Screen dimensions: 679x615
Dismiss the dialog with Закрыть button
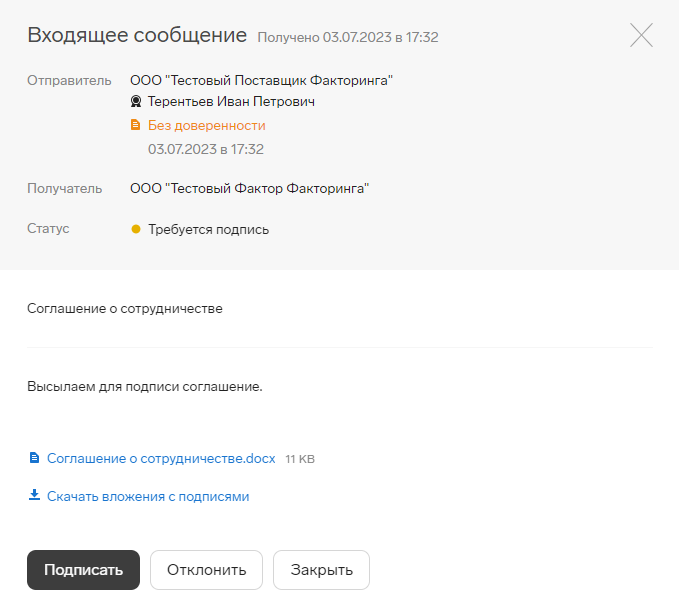(x=321, y=570)
